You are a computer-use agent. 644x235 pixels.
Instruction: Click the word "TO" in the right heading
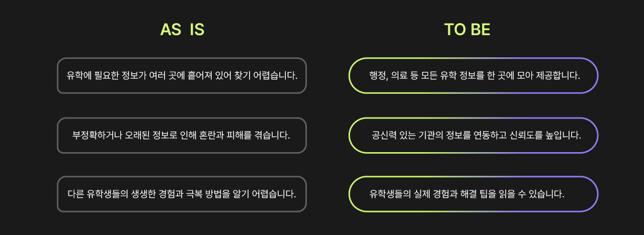click(x=455, y=30)
